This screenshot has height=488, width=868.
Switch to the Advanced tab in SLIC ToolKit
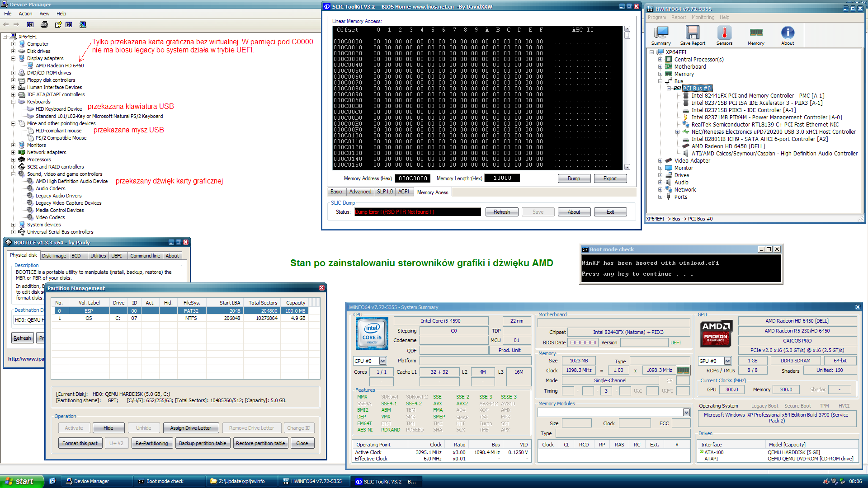[360, 192]
